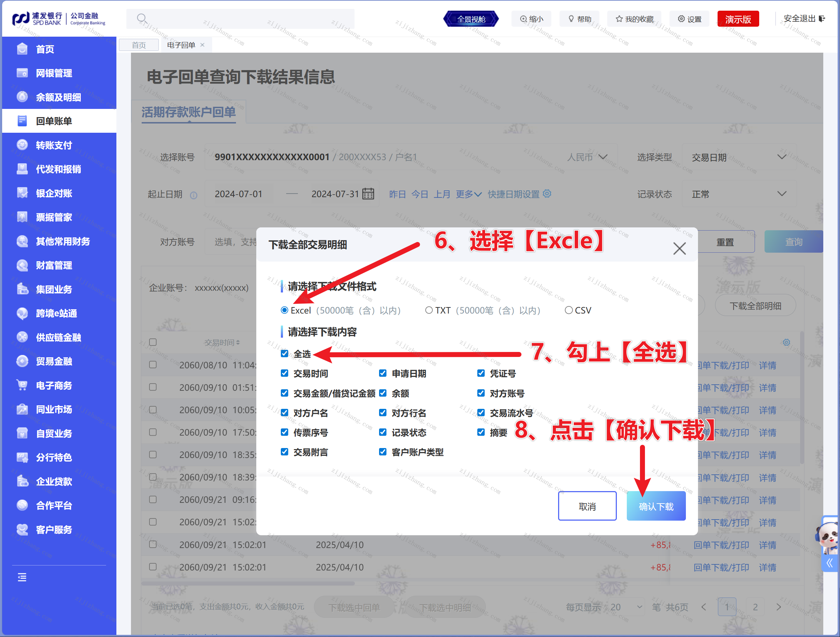Viewport: 840px width, 637px height.
Task: Collapse the sidebar using the bottom menu icon
Action: [x=22, y=577]
